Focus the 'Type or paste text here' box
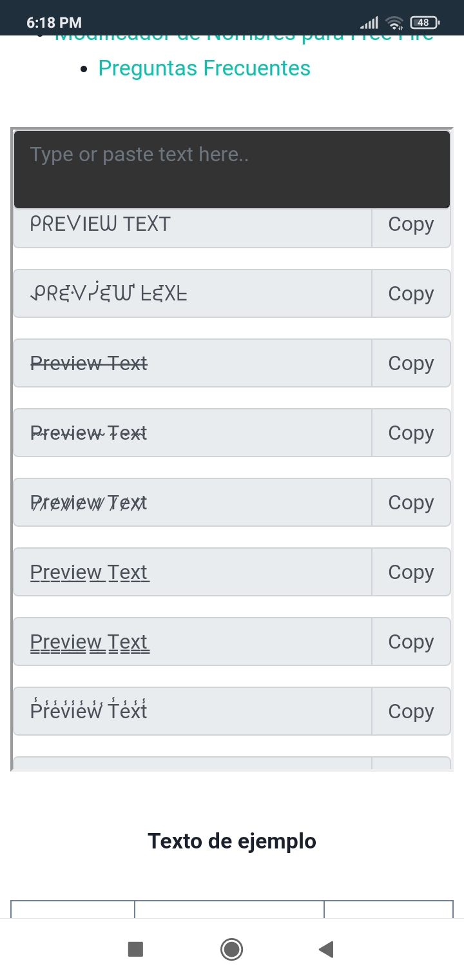The height and width of the screenshot is (980, 464). (x=232, y=169)
